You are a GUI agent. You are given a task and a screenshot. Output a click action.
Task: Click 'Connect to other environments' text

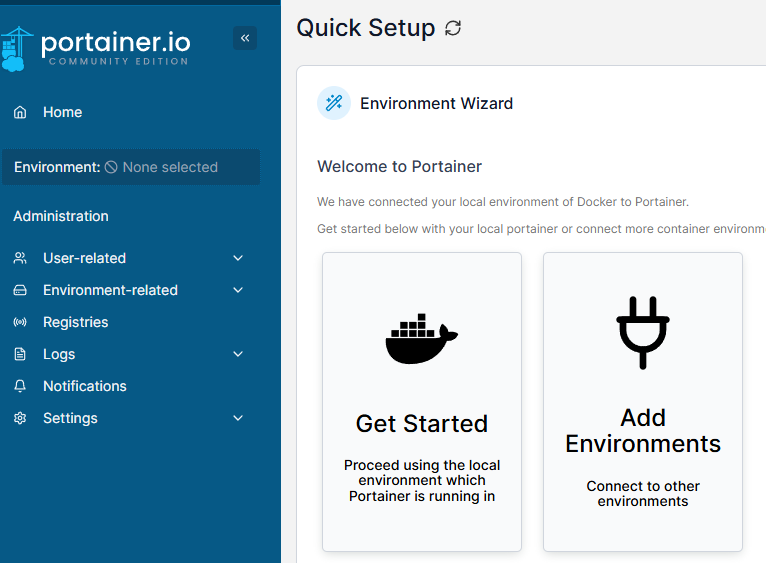[x=643, y=494]
